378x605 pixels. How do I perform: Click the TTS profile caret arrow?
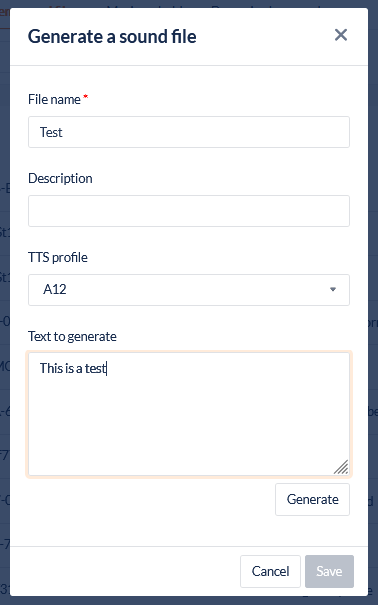point(333,289)
